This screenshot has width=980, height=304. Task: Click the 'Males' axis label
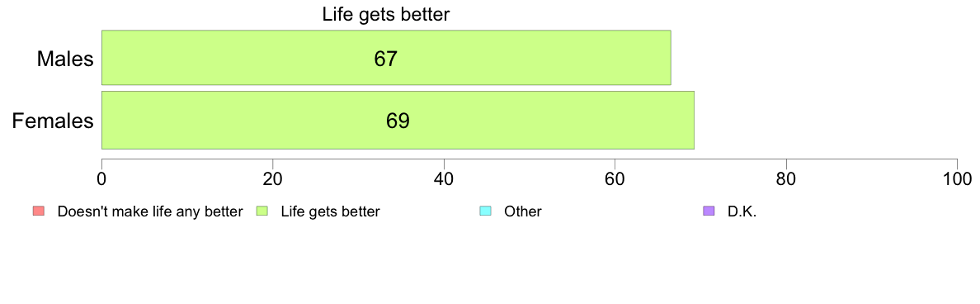[x=66, y=59]
